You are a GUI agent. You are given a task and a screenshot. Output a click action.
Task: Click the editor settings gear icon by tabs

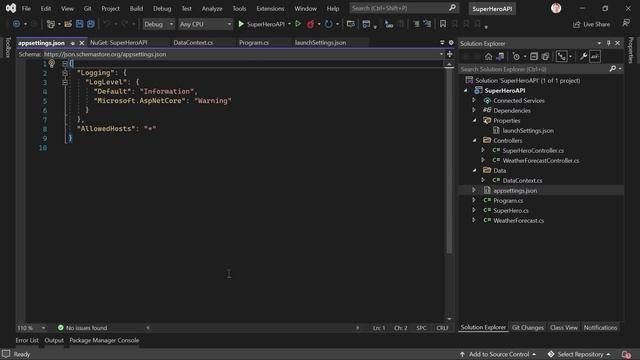pyautogui.click(x=451, y=42)
